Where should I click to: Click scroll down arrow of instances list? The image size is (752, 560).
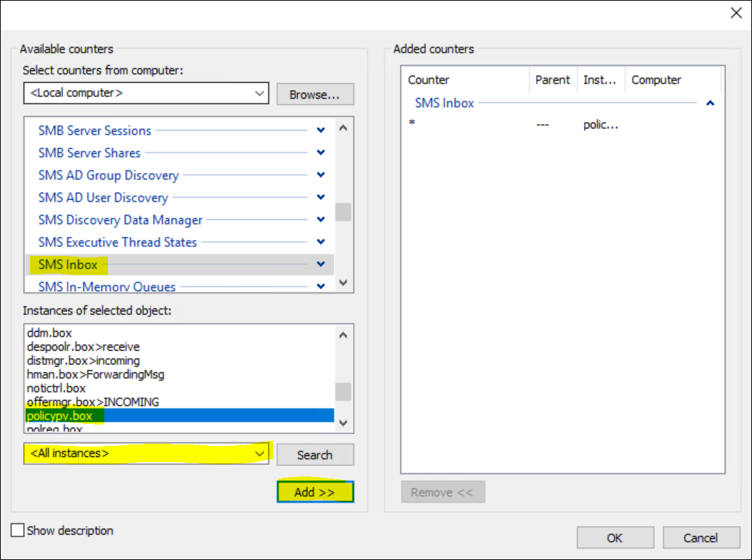point(343,423)
